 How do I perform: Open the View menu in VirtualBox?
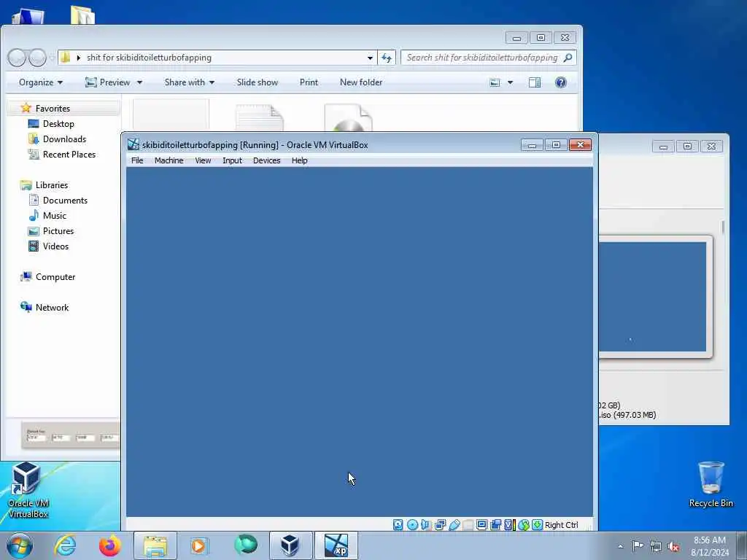pyautogui.click(x=203, y=160)
